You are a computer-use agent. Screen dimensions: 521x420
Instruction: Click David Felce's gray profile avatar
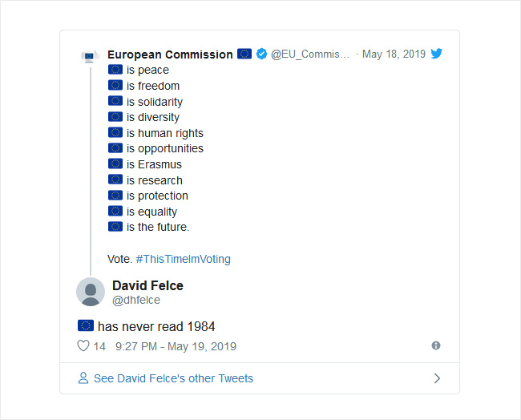click(91, 292)
